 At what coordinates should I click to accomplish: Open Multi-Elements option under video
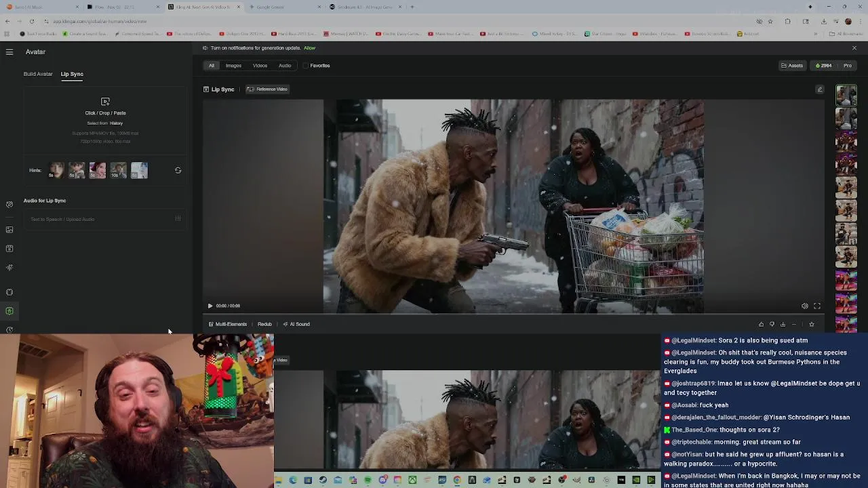[228, 324]
